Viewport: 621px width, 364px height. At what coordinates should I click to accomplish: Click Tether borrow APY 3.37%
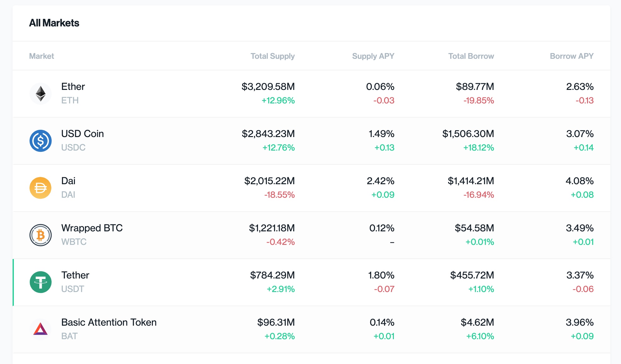coord(580,275)
